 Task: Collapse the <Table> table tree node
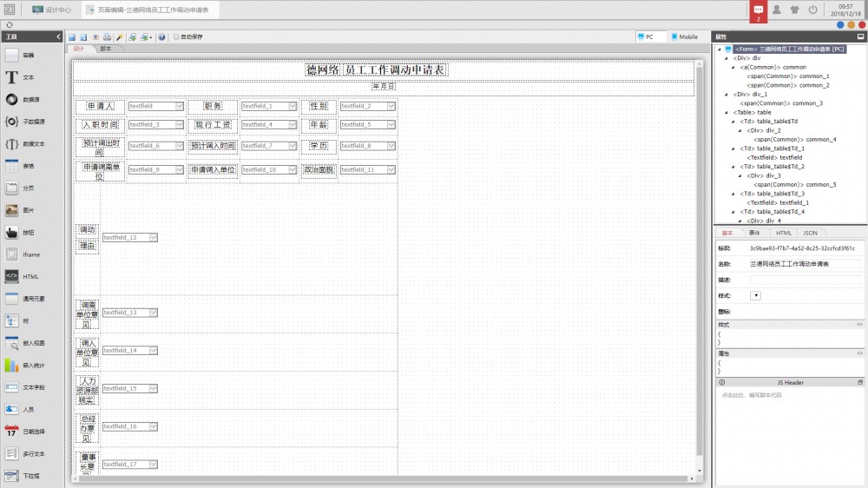[x=727, y=112]
